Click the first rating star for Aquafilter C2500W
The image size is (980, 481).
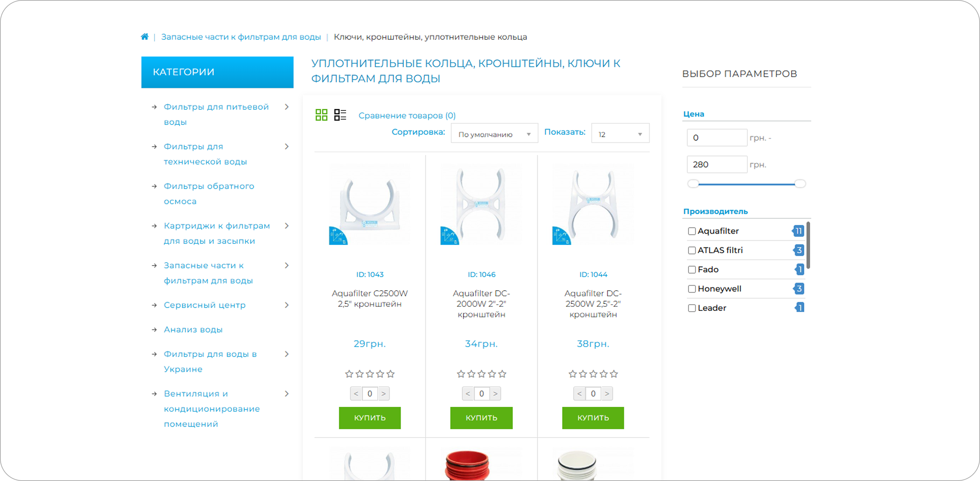pyautogui.click(x=349, y=374)
